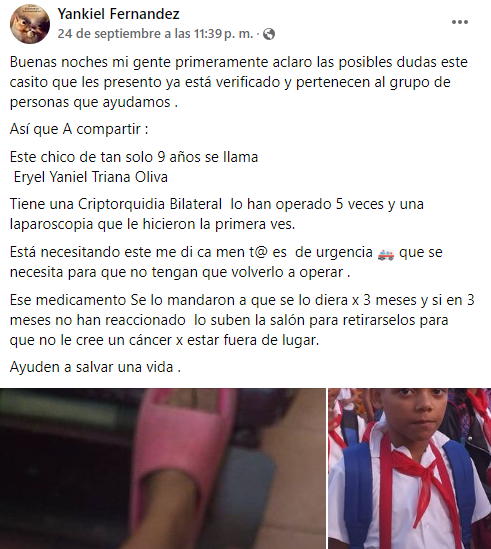Click the ambulance emoji in the post
The width and height of the screenshot is (491, 549).
click(x=386, y=253)
